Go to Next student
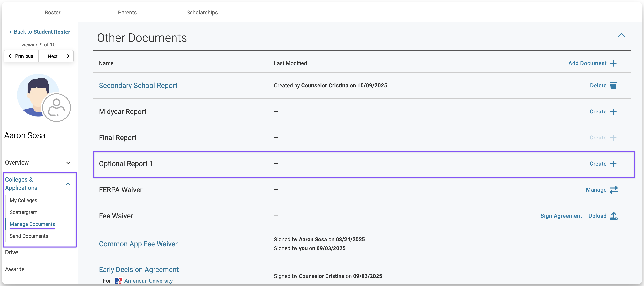 [x=56, y=56]
